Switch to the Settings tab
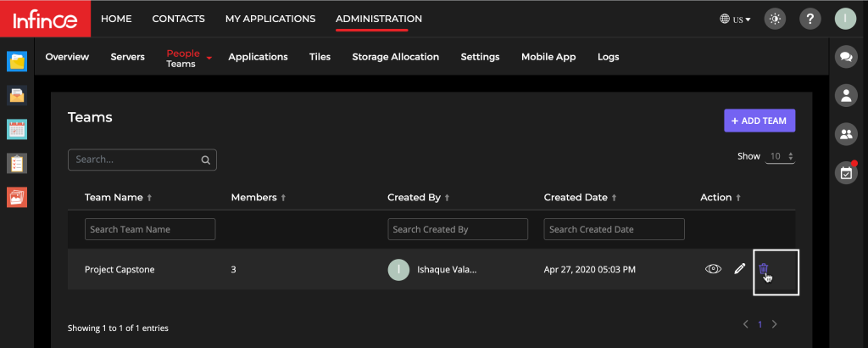The height and width of the screenshot is (348, 868). tap(480, 57)
